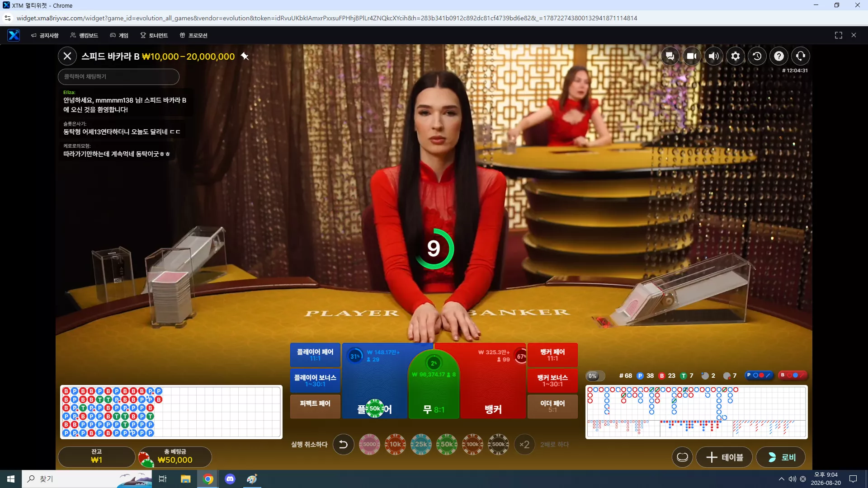Viewport: 868px width, 488px height.
Task: Open the 게임 menu
Action: pyautogui.click(x=119, y=35)
